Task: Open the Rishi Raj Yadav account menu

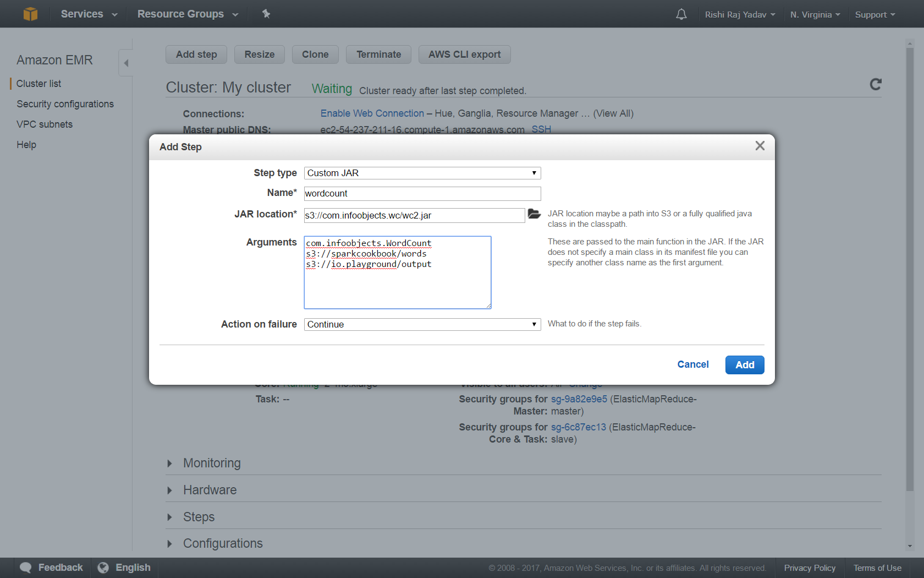Action: 740,15
